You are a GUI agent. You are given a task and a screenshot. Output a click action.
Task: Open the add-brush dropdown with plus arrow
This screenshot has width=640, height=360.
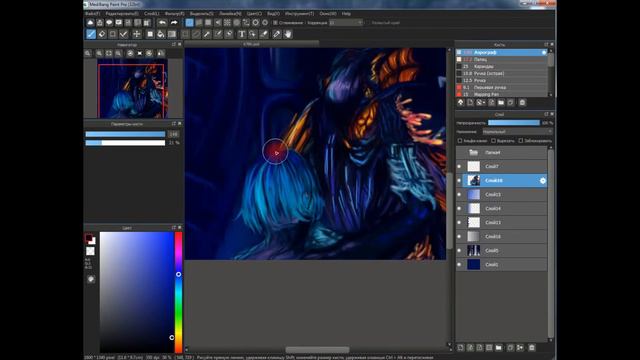pyautogui.click(x=481, y=102)
